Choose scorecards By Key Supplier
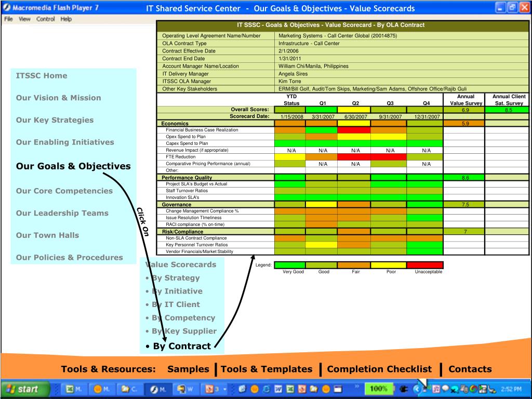The image size is (532, 399). [x=184, y=331]
